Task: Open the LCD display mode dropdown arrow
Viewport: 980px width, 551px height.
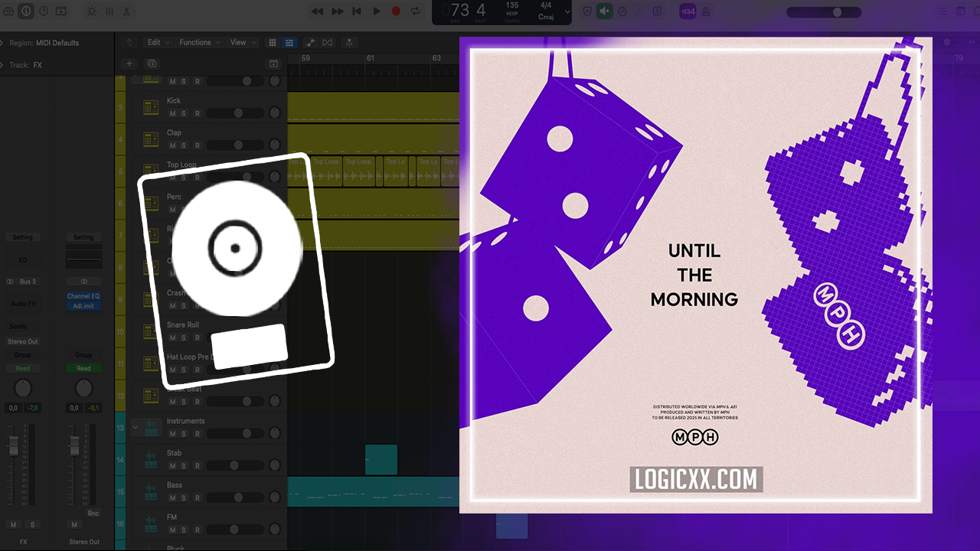Action: (x=567, y=12)
